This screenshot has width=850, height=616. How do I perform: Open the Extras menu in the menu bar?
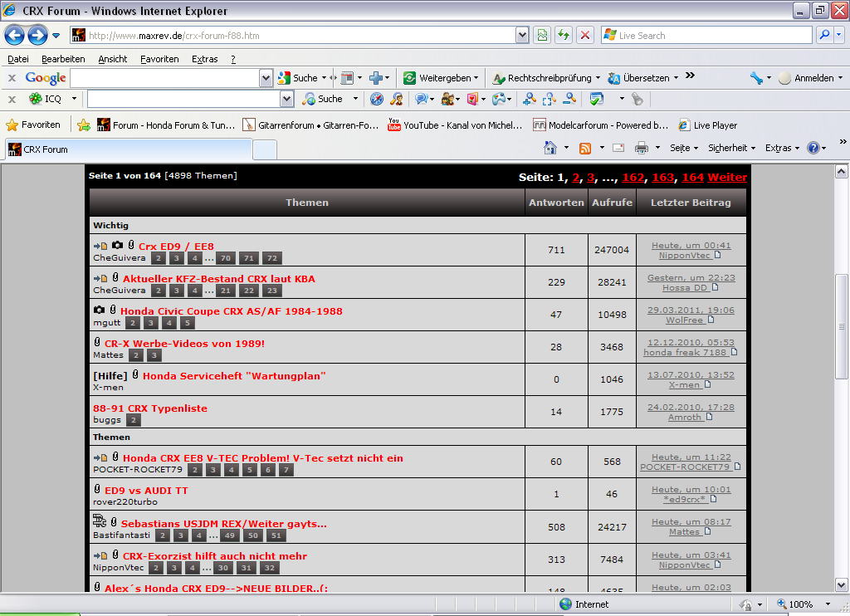coord(204,59)
